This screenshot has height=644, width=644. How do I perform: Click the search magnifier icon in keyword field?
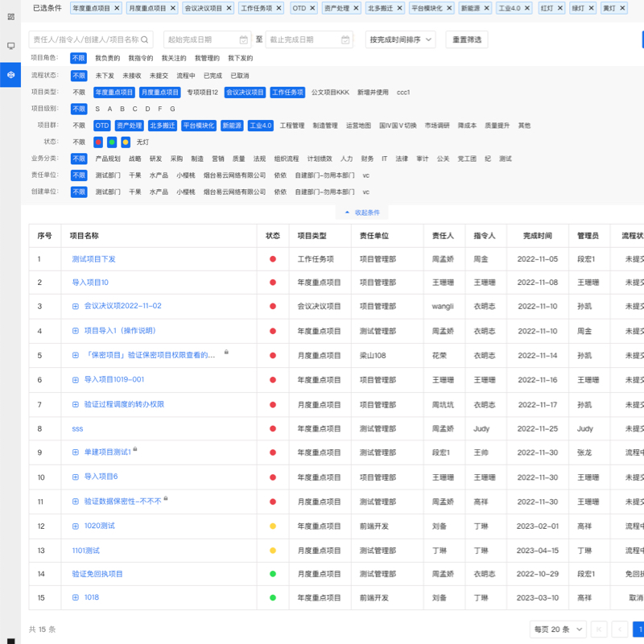(146, 39)
